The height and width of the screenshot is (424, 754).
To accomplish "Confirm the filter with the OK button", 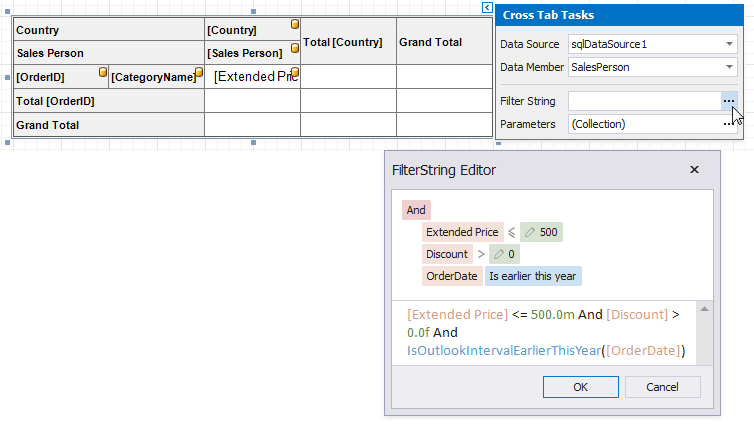I will (x=580, y=387).
